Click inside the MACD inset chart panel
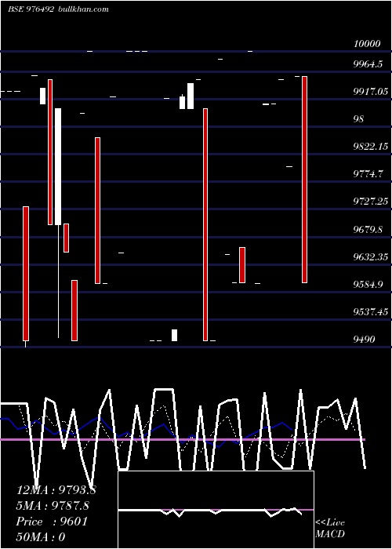Viewport: 392px width, 549px height. (216, 510)
